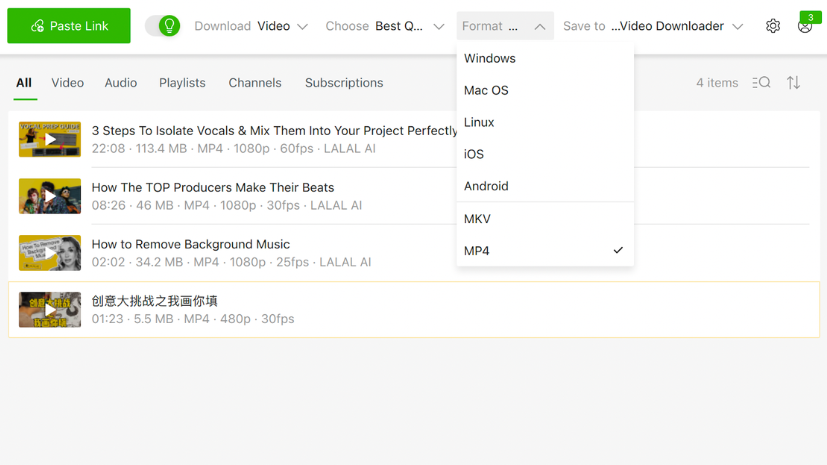Click the notifications icon with badge 3
This screenshot has width=827, height=465.
tap(805, 26)
